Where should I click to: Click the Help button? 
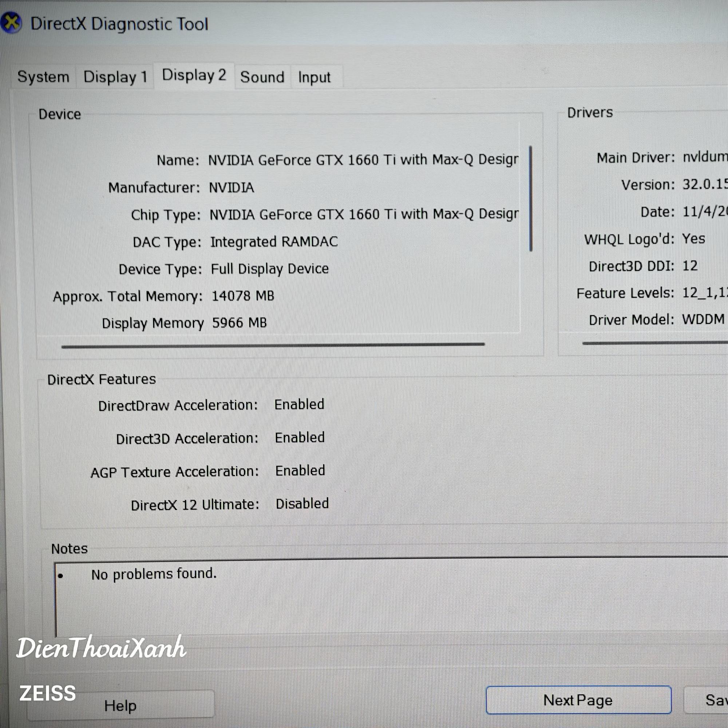tap(120, 705)
